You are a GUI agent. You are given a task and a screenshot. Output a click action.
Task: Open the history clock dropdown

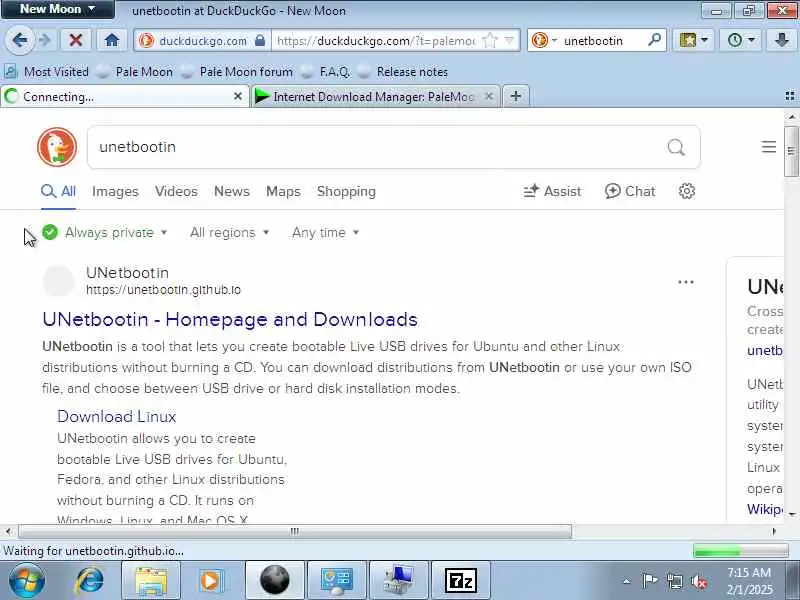[741, 40]
